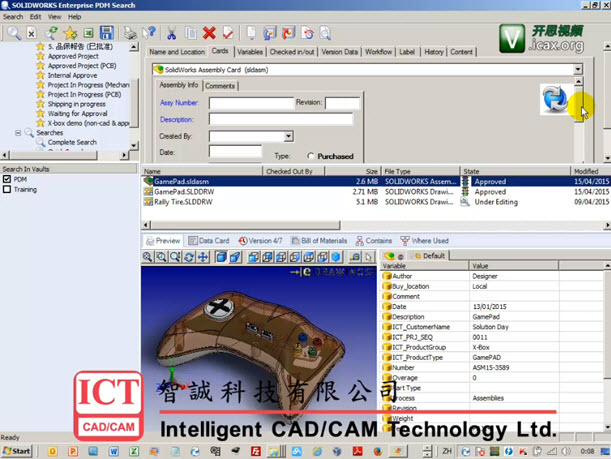This screenshot has width=611, height=459.
Task: Click the clear search page-with-X toolbar icon
Action: [32, 33]
